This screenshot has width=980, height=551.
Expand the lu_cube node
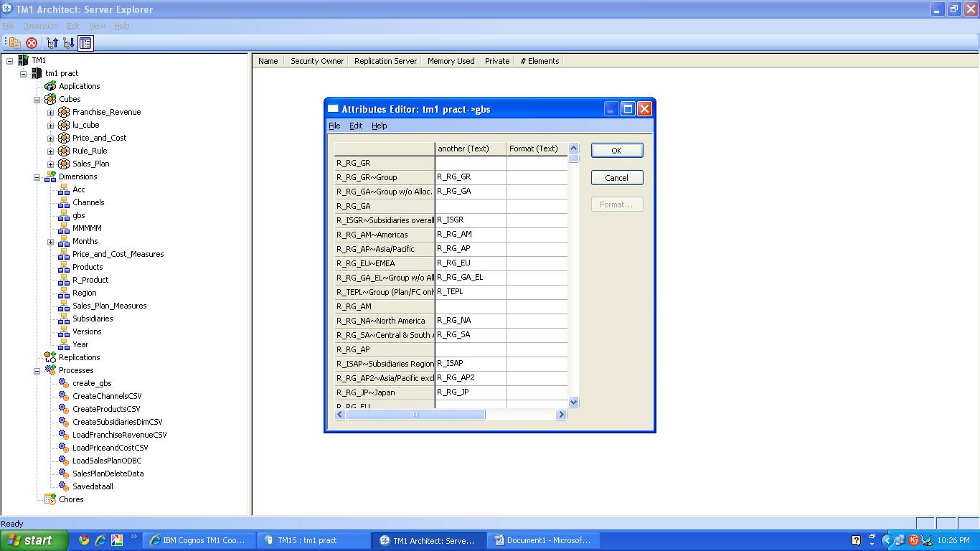click(51, 126)
